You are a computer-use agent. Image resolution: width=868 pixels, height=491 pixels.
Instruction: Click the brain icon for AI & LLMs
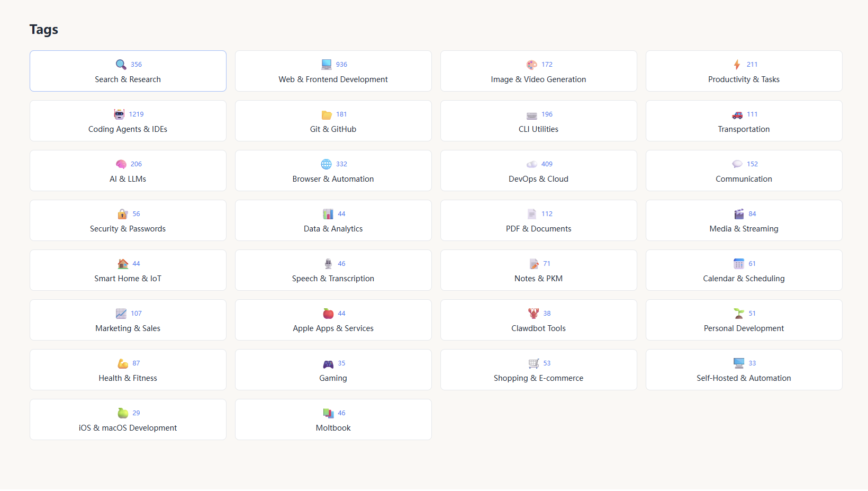coord(121,164)
